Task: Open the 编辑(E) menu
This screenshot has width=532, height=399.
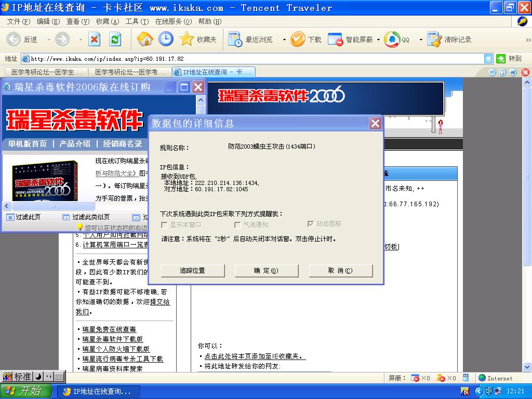Action: 48,21
